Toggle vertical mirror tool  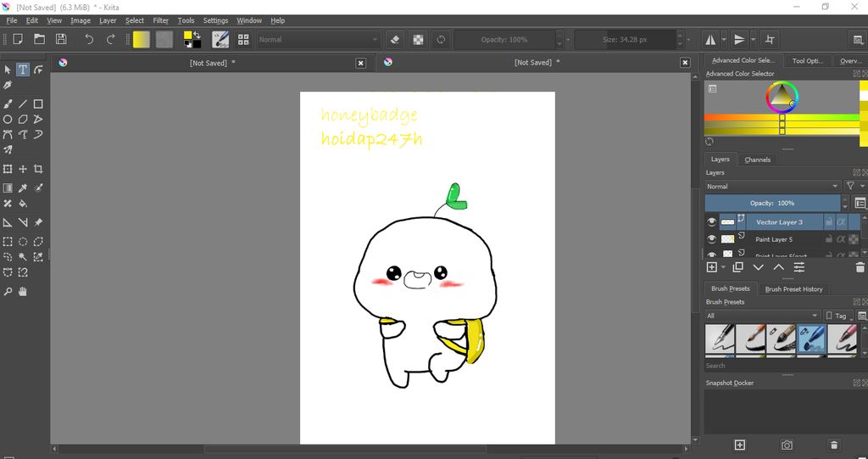739,39
